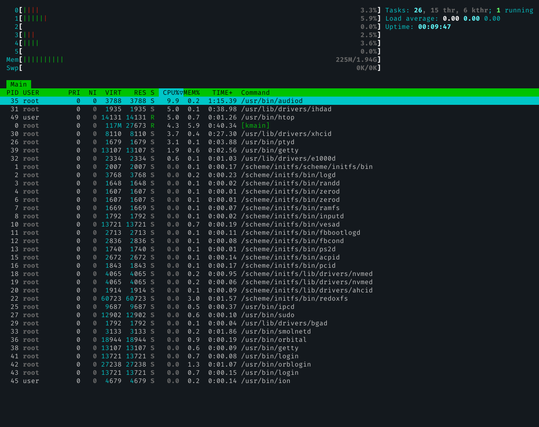Select the /usr/lib/drivers/bgad process

tap(270, 324)
